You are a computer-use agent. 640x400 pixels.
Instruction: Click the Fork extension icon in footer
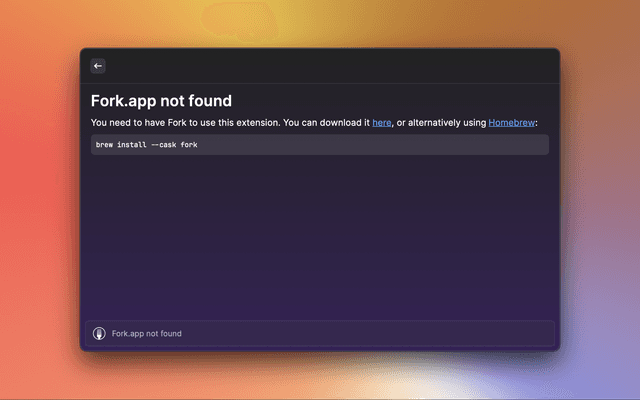pos(99,333)
